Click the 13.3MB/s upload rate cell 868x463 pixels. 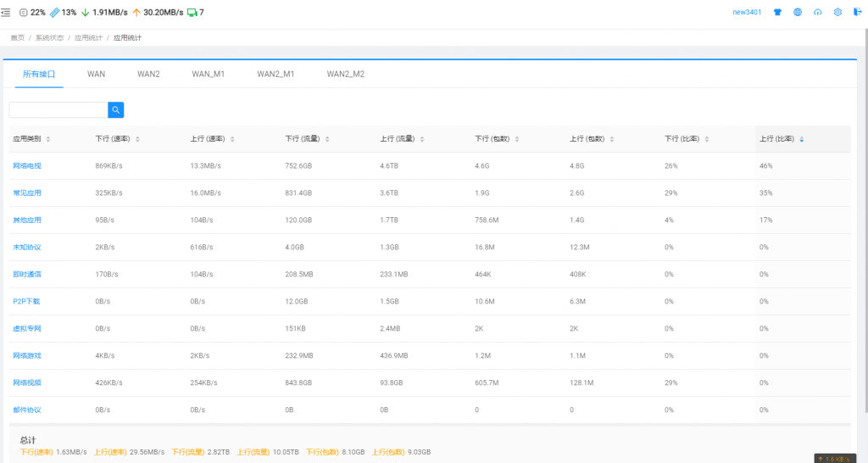coord(205,166)
